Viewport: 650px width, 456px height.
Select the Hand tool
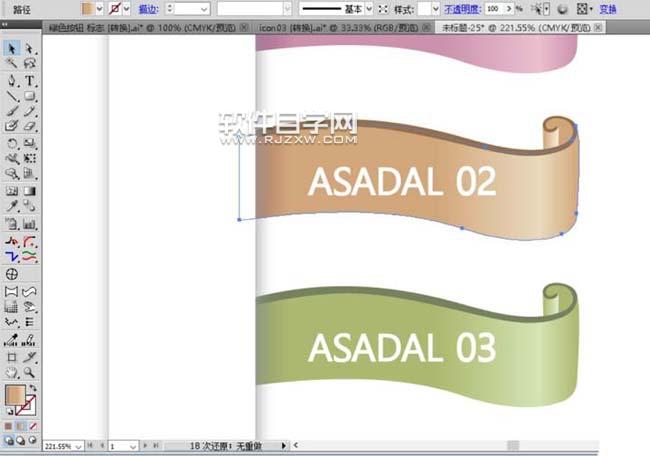(12, 372)
